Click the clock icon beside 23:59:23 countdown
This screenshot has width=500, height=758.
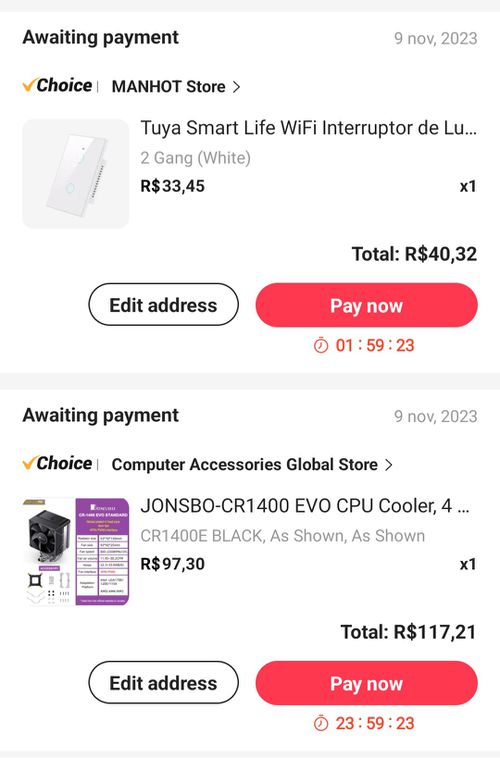pos(321,724)
